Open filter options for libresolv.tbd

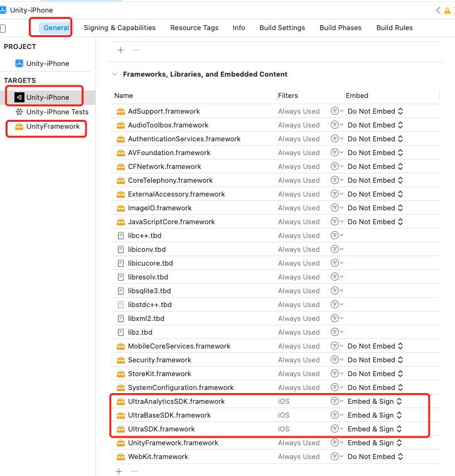coord(336,277)
